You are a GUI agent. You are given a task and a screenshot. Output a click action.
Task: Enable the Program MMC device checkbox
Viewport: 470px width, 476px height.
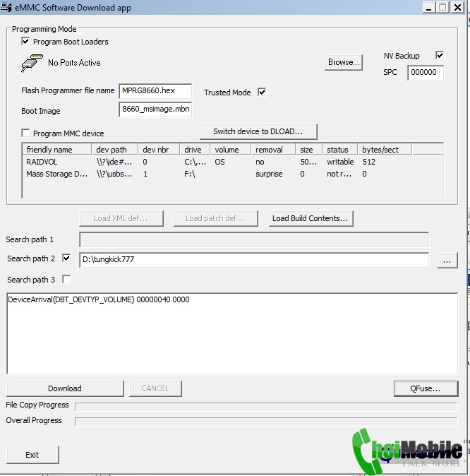pyautogui.click(x=26, y=133)
